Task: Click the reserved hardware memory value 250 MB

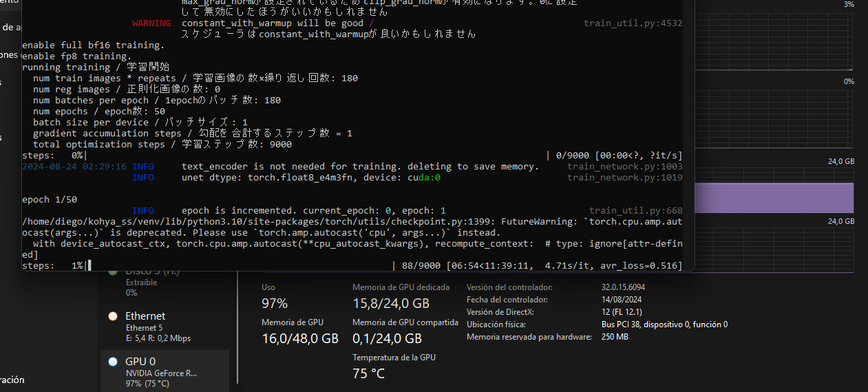Action: click(x=615, y=337)
